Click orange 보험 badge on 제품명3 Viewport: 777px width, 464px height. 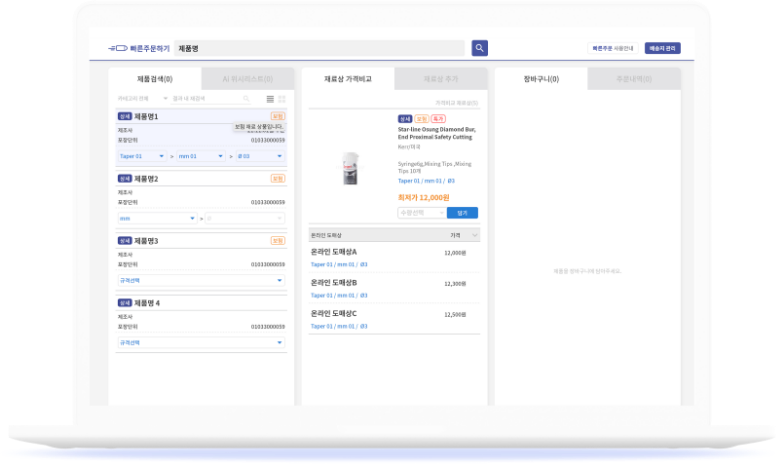278,240
